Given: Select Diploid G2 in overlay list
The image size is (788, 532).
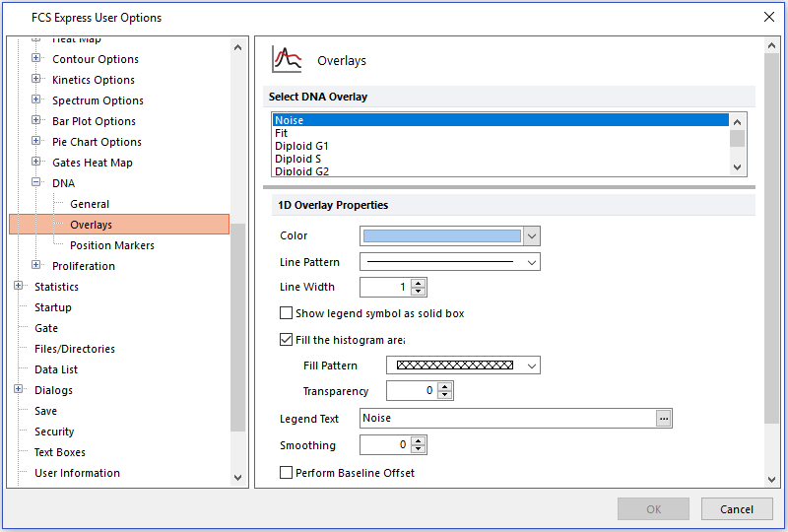Looking at the screenshot, I should click(500, 171).
